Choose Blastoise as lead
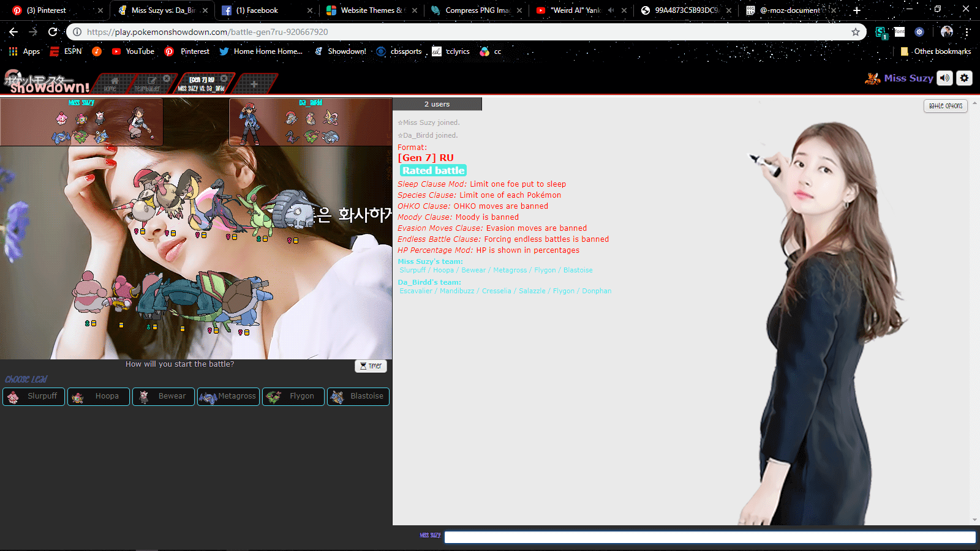The width and height of the screenshot is (980, 551). (358, 397)
